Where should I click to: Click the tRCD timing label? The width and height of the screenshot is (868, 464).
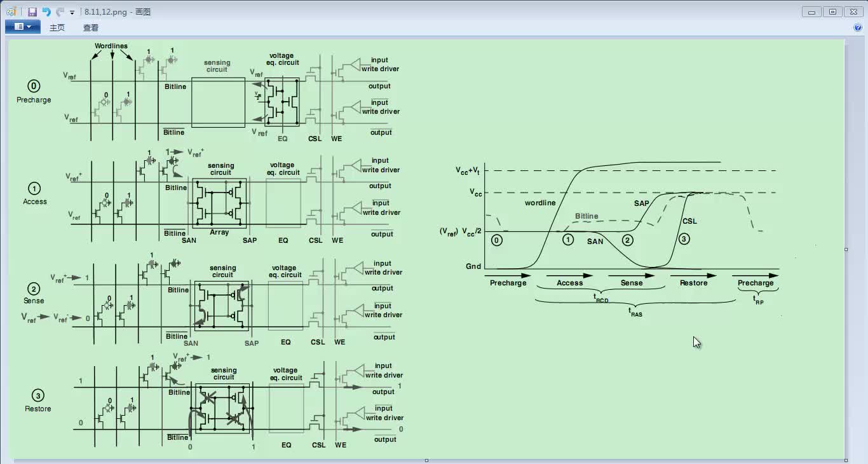(x=600, y=297)
